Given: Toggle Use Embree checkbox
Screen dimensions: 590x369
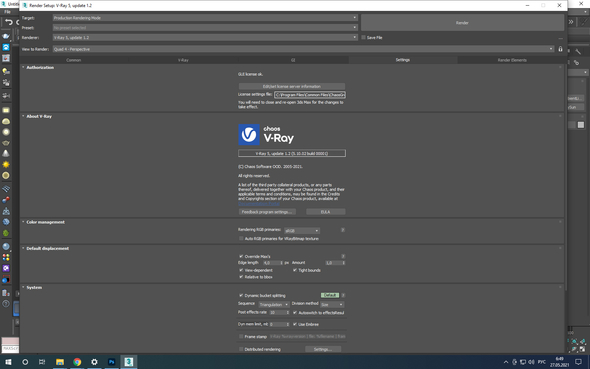Looking at the screenshot, I should (x=295, y=324).
